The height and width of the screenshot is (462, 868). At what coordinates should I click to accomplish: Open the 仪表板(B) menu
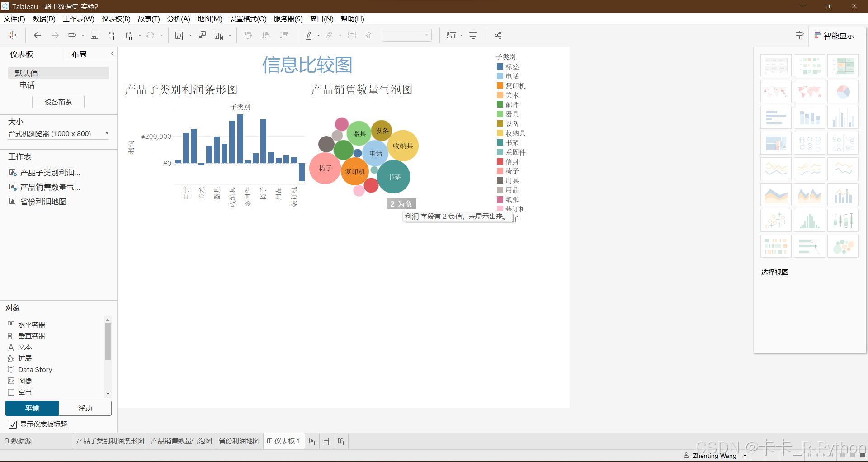click(116, 19)
